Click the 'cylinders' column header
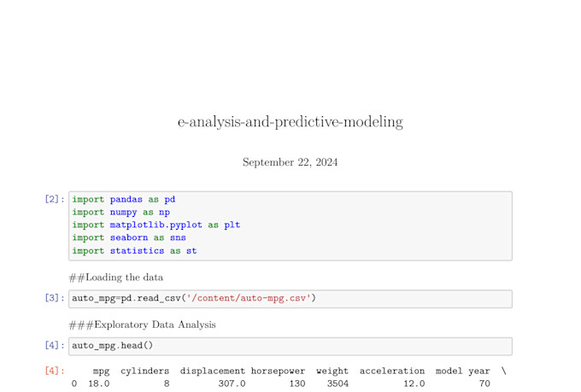This screenshot has height=392, width=581. point(145,371)
